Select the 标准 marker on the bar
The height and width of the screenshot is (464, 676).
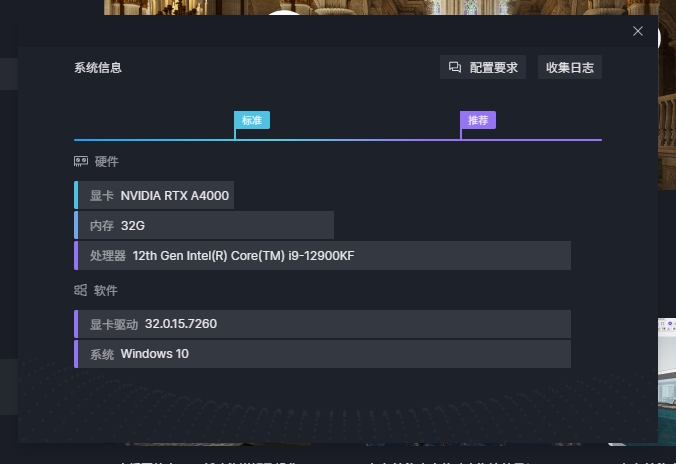(x=251, y=121)
